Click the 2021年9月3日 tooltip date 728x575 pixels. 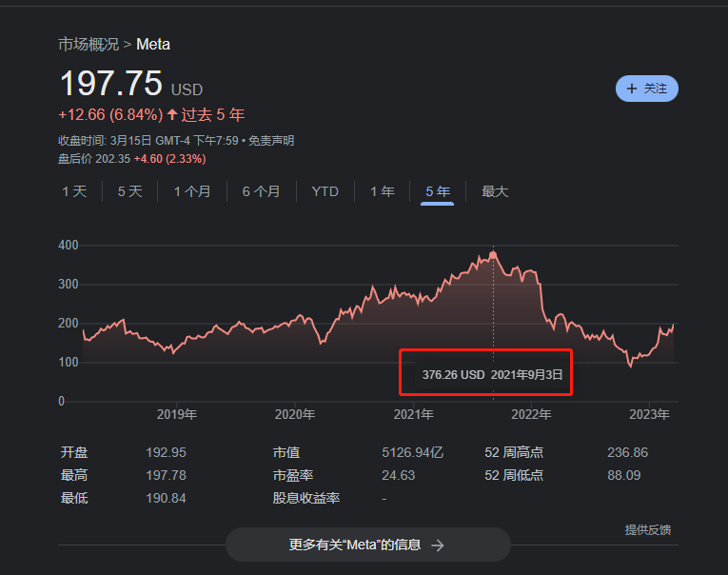tap(527, 375)
